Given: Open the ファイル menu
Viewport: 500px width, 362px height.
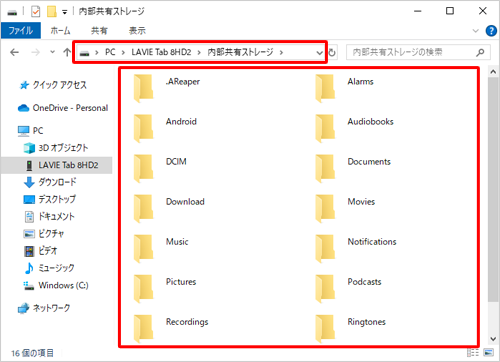Looking at the screenshot, I should [x=21, y=31].
